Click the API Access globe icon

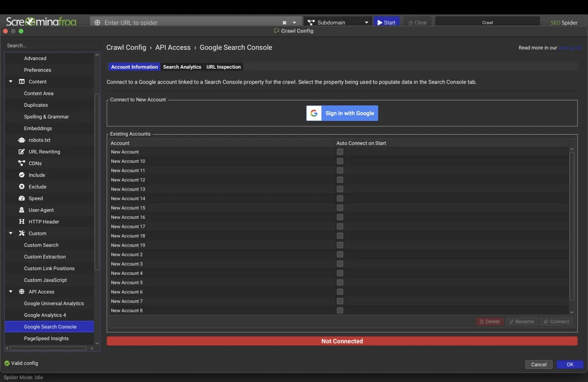coord(22,292)
